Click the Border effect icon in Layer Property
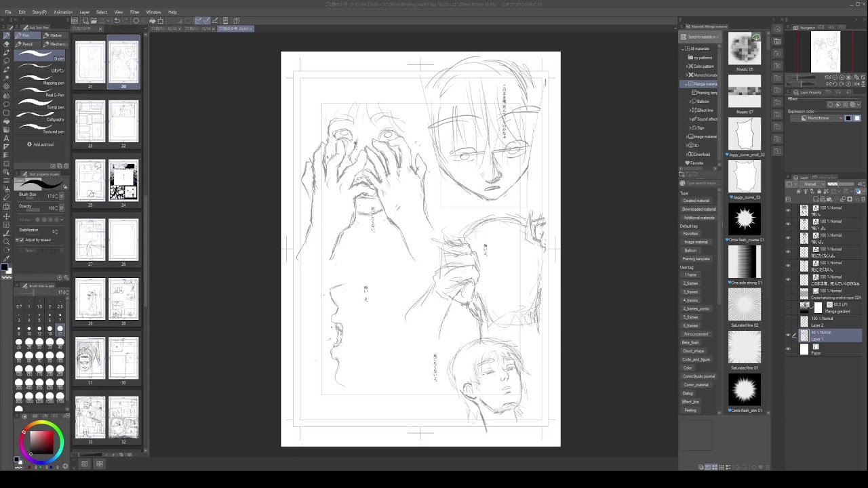 (x=830, y=104)
